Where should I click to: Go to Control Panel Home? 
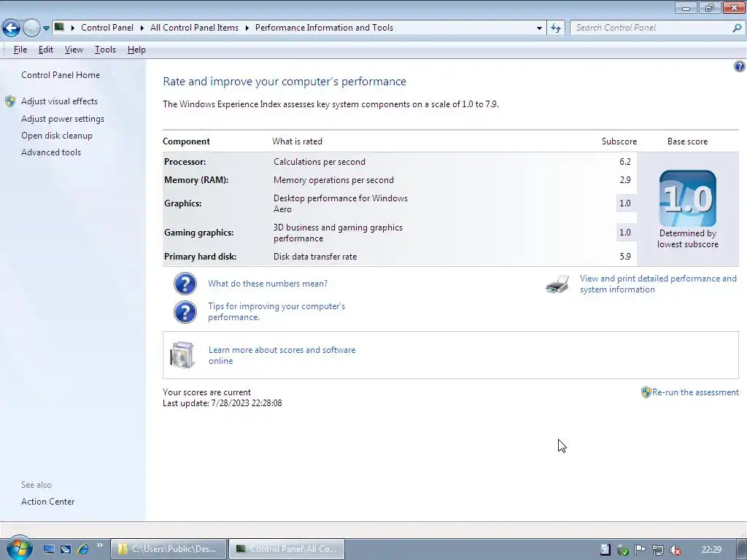coord(61,75)
